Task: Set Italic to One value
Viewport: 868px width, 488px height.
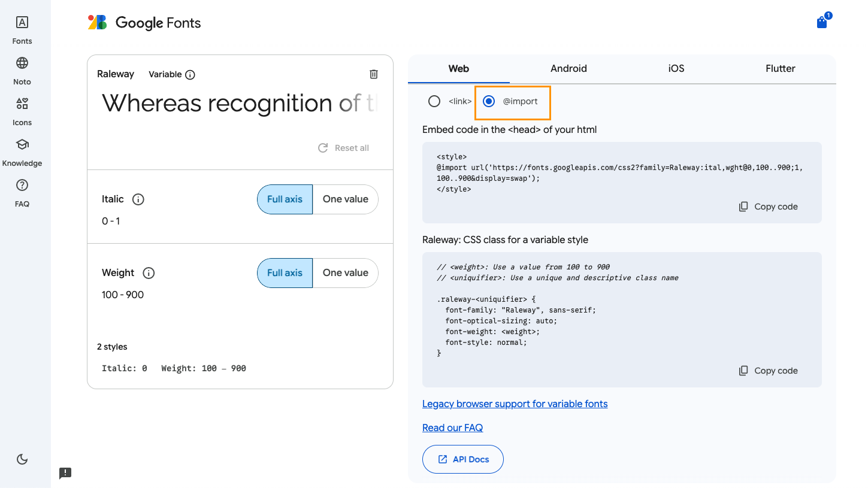Action: [346, 199]
